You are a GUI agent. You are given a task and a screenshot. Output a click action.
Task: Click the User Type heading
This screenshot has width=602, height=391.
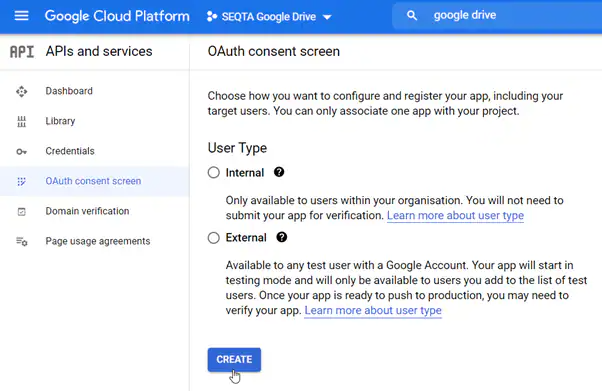tap(237, 148)
